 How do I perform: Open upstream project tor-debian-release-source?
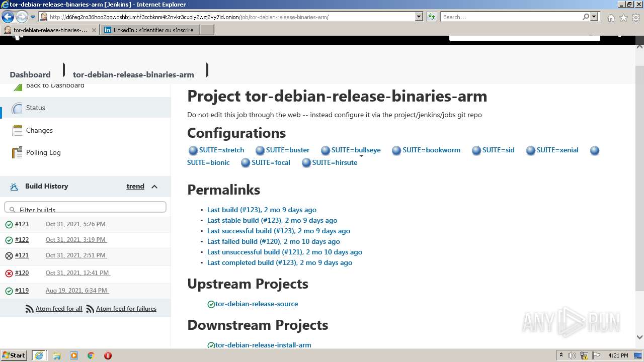(x=257, y=304)
